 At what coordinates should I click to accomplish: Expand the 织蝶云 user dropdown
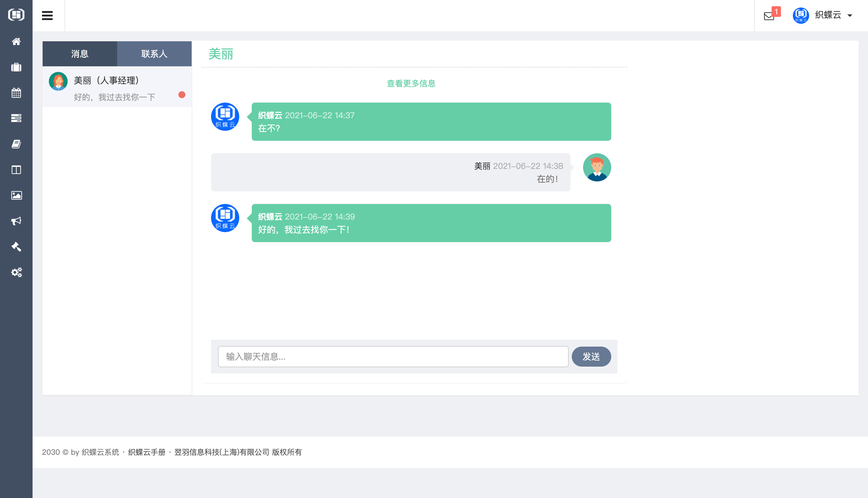click(x=828, y=15)
